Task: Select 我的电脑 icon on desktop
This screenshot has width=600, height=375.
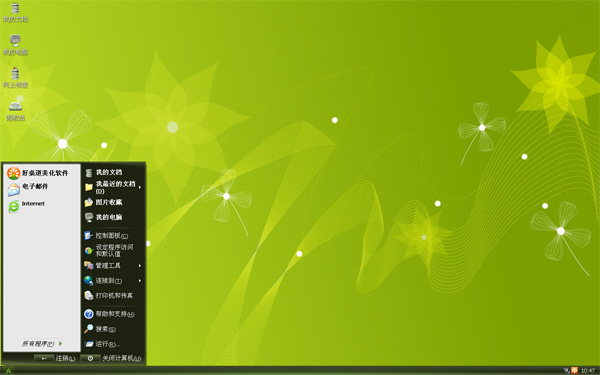Action: point(15,45)
